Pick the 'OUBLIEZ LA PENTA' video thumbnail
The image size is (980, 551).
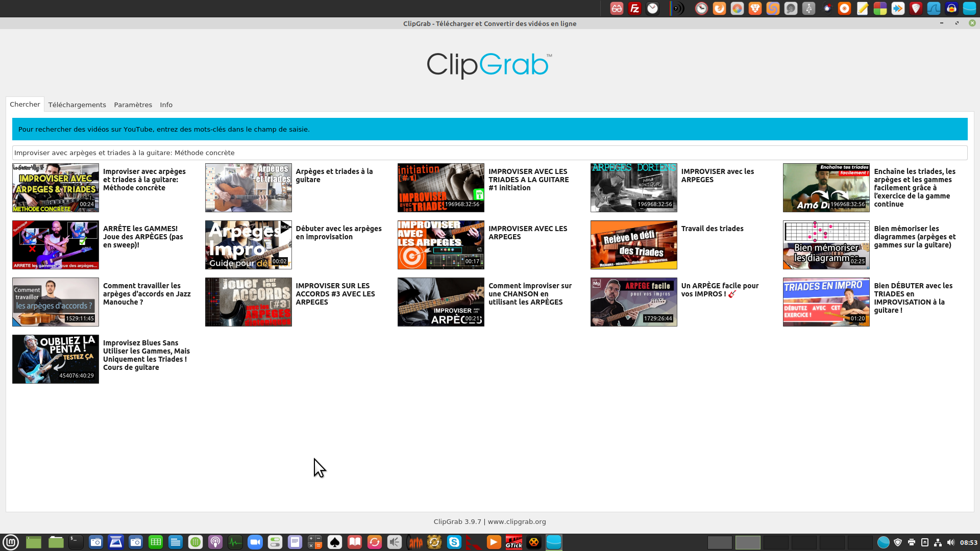click(56, 359)
